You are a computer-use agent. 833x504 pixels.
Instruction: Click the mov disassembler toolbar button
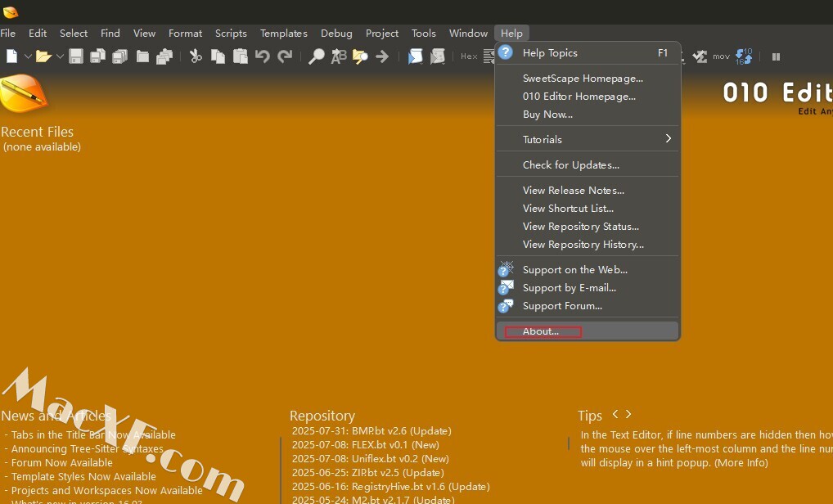[x=721, y=56]
